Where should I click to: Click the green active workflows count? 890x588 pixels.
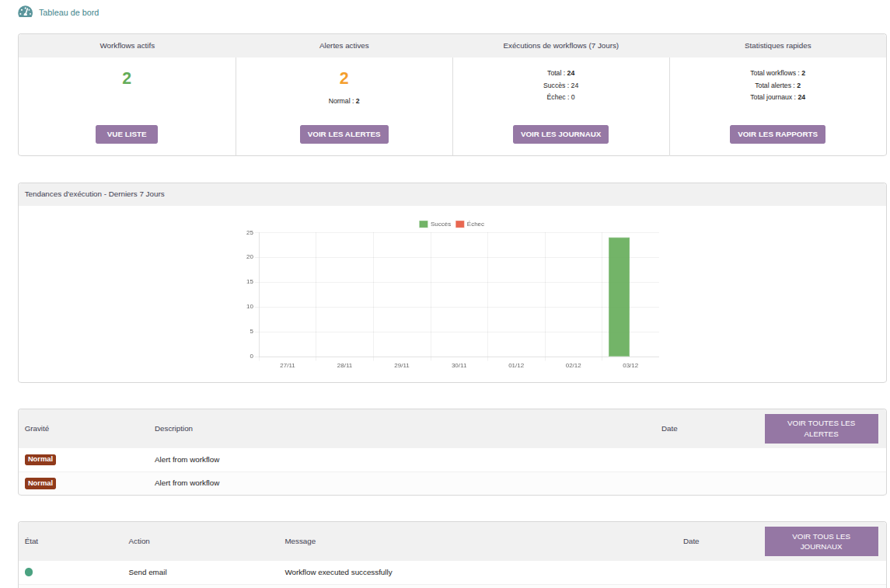tap(127, 78)
